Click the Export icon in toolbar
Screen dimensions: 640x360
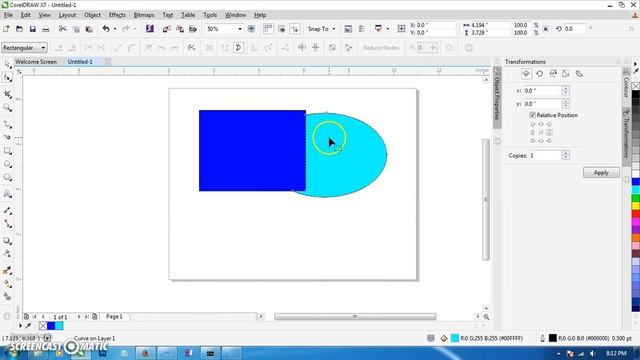coord(180,29)
